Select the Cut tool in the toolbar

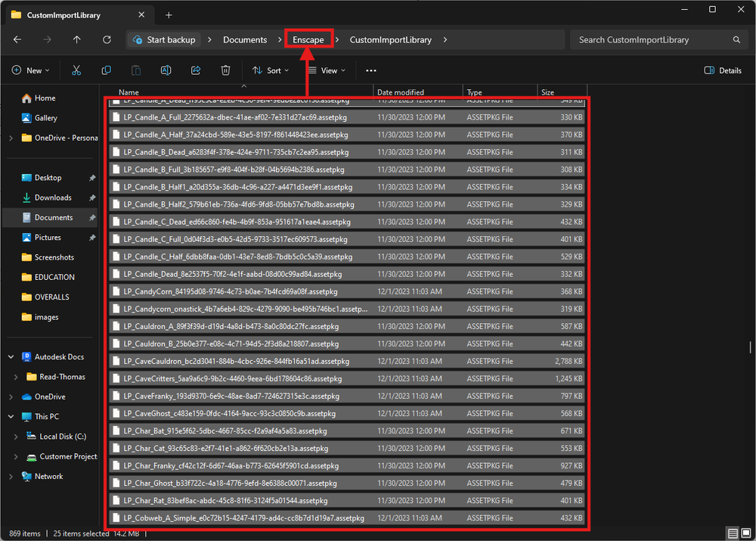tap(76, 70)
